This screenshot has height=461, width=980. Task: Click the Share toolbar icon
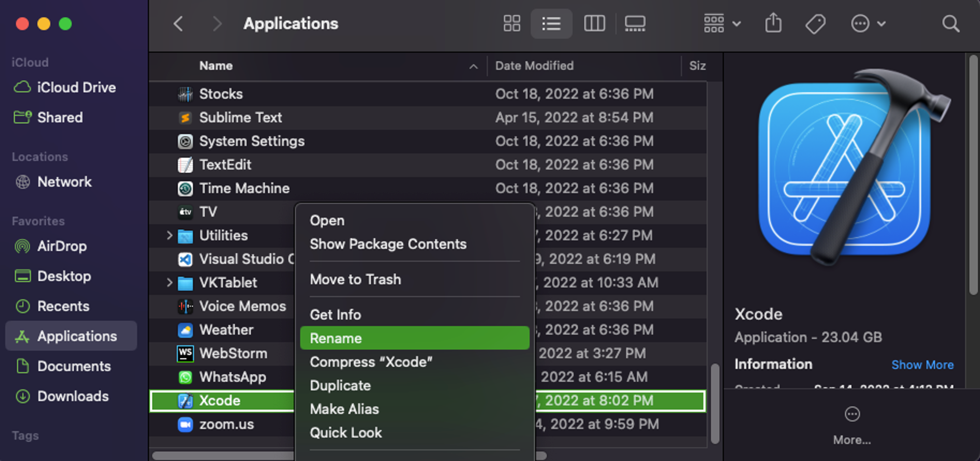pos(773,23)
